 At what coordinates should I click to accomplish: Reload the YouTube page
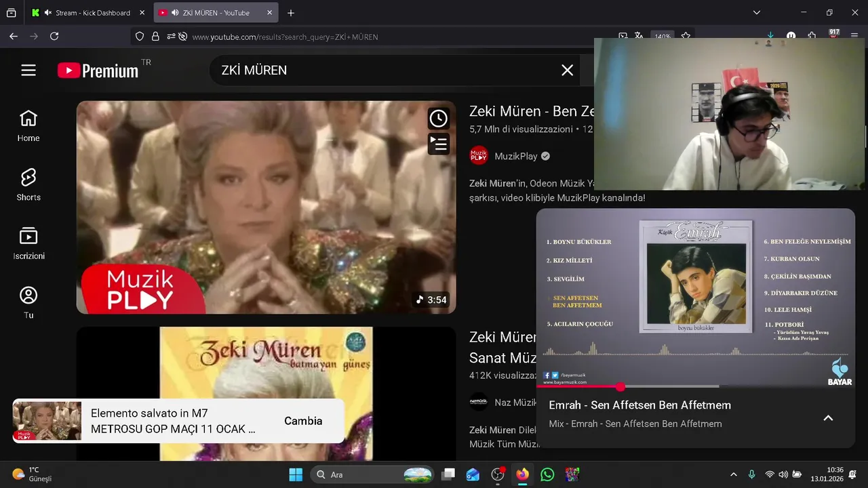pos(54,36)
